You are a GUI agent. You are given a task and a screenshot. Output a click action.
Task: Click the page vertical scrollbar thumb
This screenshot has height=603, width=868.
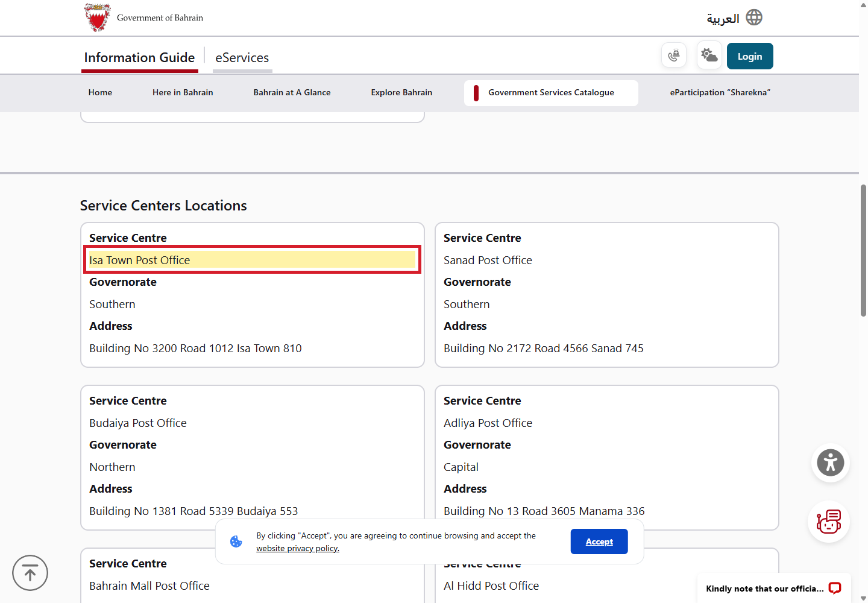863,250
